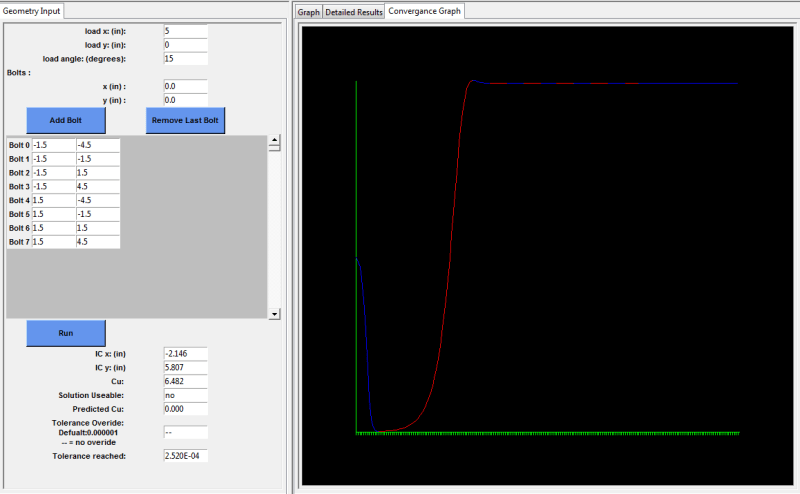Click the Predicted Cu field
The width and height of the screenshot is (800, 494).
(x=185, y=409)
